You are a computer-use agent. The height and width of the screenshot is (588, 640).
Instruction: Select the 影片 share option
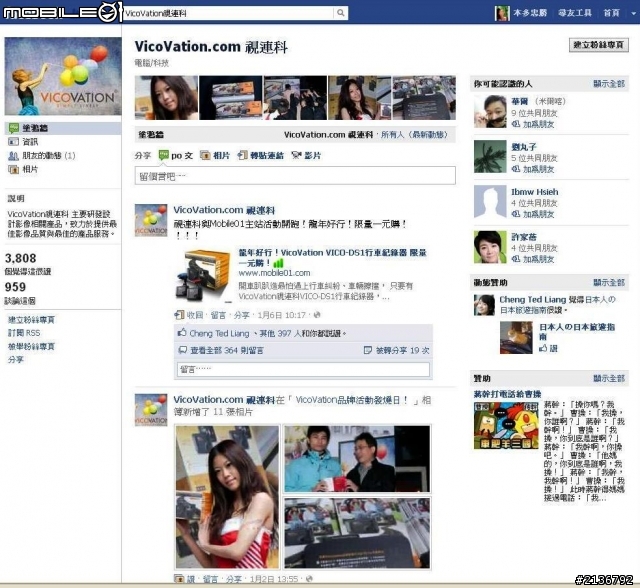[x=306, y=155]
